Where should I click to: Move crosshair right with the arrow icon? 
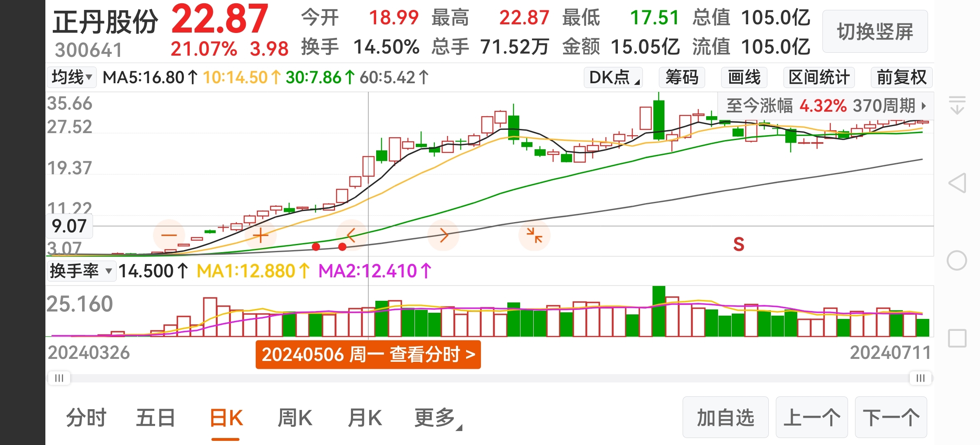click(443, 235)
